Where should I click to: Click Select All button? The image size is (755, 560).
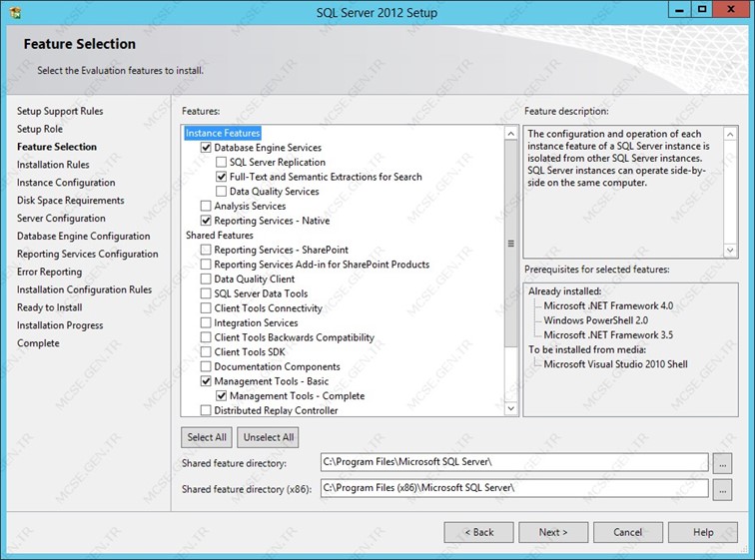tap(207, 437)
